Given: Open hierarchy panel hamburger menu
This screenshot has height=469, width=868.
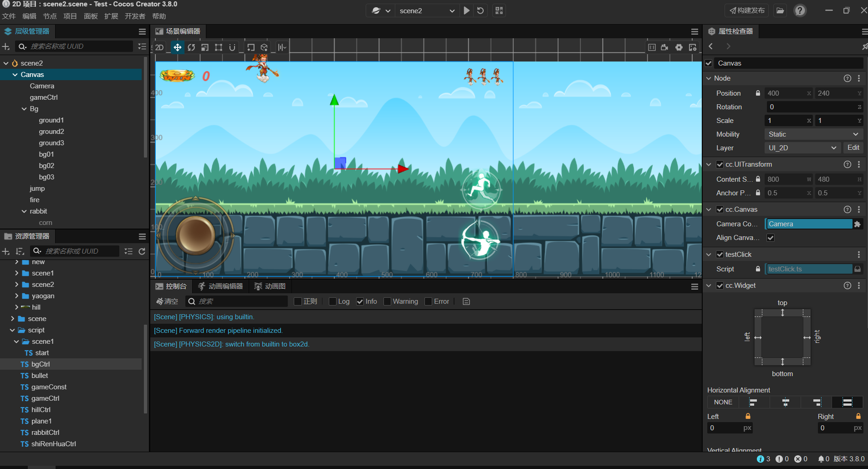Looking at the screenshot, I should [142, 31].
